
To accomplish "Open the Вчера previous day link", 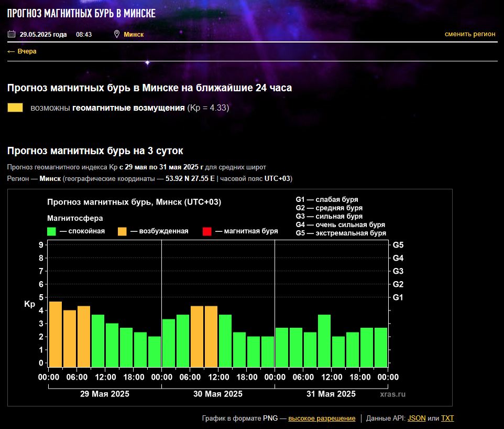I will (x=27, y=51).
